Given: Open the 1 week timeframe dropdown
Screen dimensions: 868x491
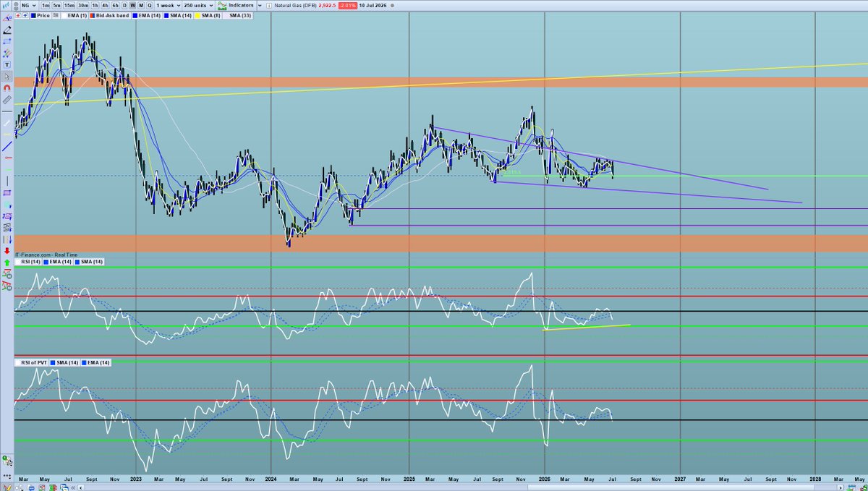Looking at the screenshot, I should pos(168,6).
